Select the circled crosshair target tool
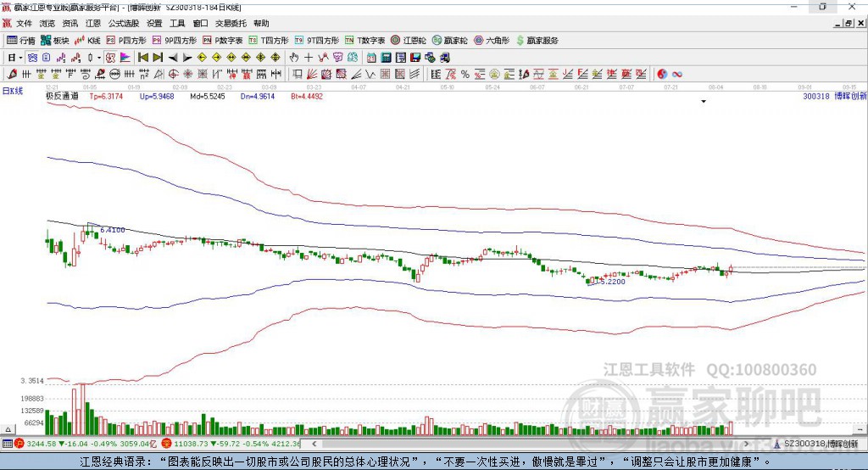The image size is (868, 470). pyautogui.click(x=173, y=75)
